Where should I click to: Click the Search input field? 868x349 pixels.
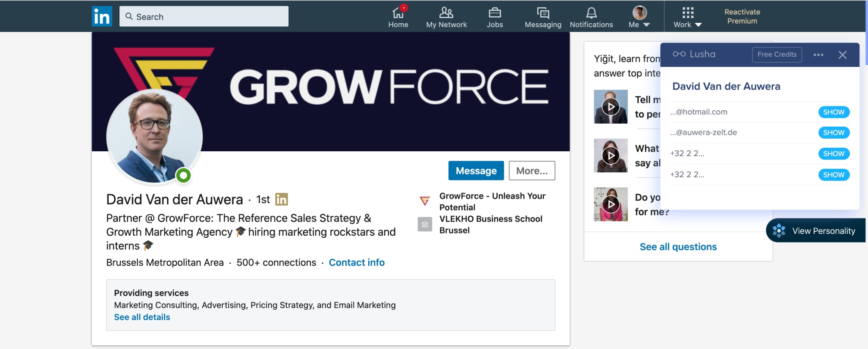(204, 16)
